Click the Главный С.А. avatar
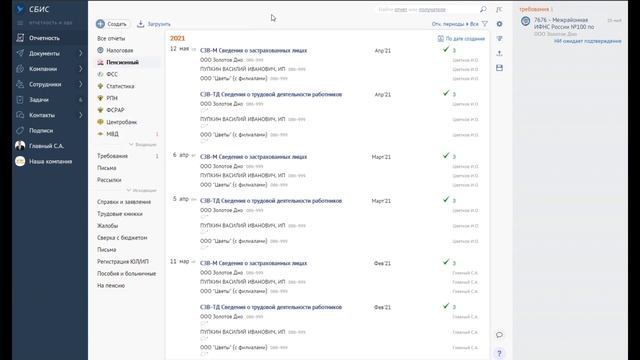 [x=20, y=146]
